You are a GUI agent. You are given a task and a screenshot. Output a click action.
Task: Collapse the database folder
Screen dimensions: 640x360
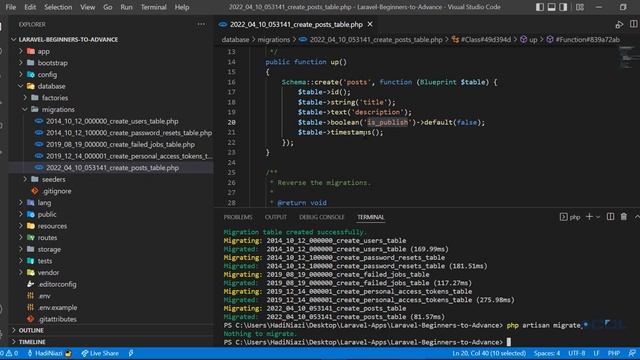click(x=21, y=86)
